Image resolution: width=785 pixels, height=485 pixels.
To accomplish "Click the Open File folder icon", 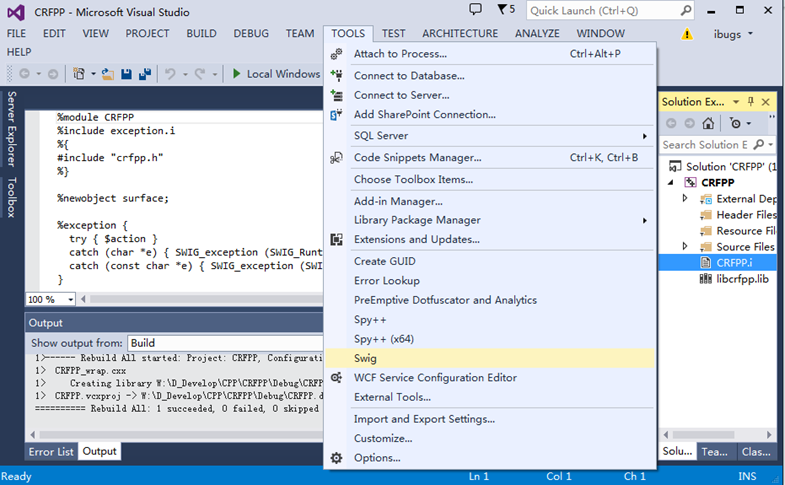I will click(x=108, y=74).
